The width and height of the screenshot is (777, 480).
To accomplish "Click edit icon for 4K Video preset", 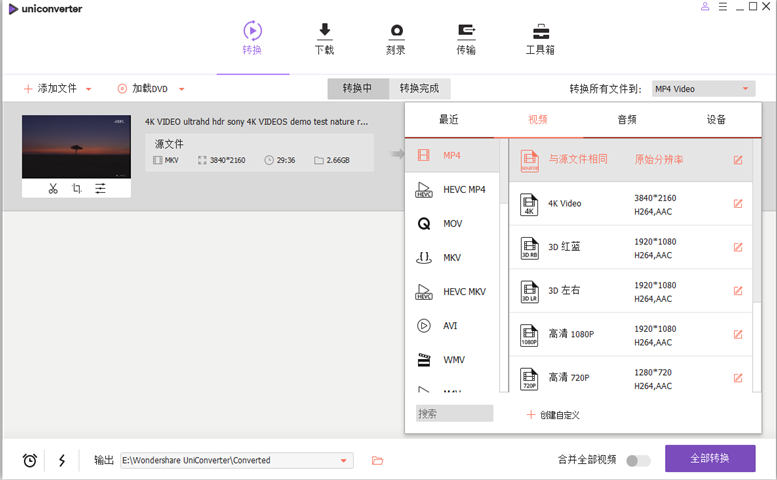I will pyautogui.click(x=738, y=204).
